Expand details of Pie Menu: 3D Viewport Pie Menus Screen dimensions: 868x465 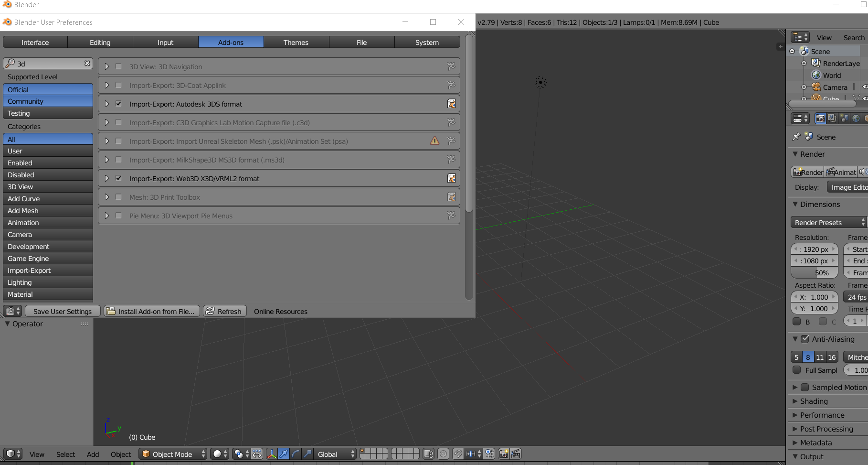coord(107,216)
